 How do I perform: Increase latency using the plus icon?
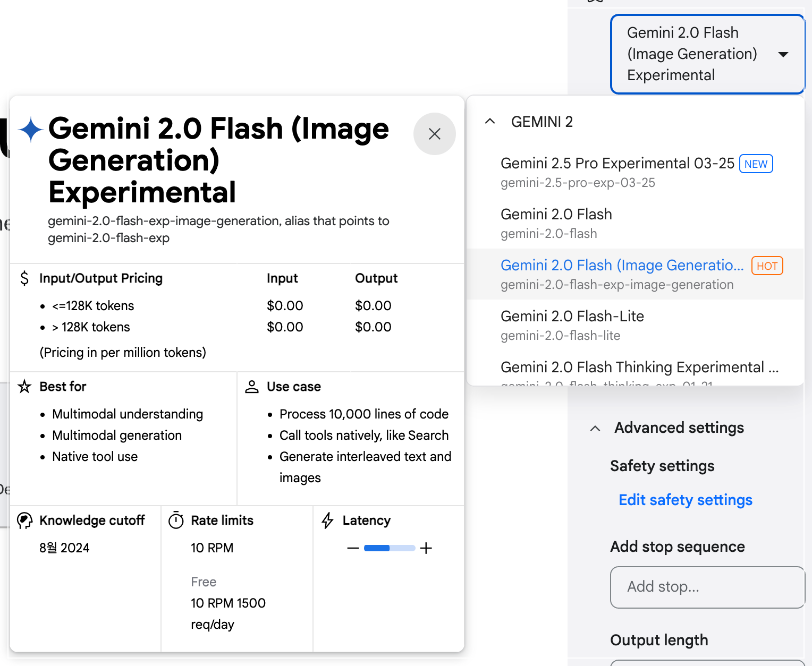tap(426, 548)
